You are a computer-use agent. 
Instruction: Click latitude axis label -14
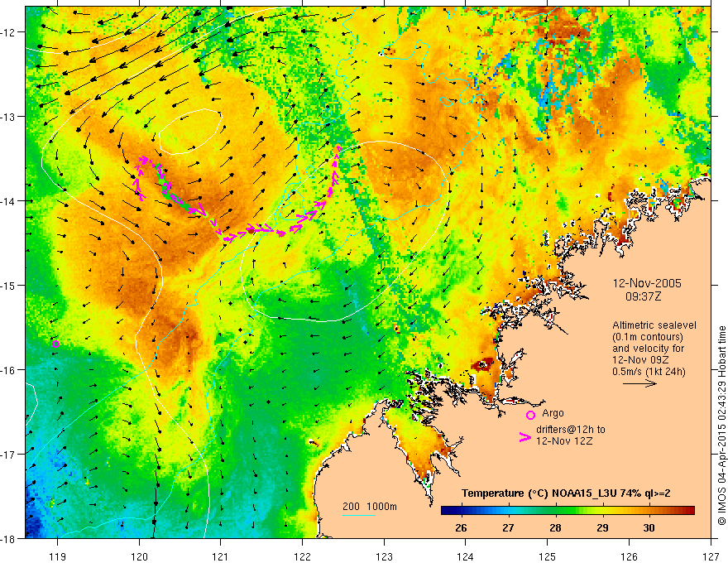click(9, 200)
